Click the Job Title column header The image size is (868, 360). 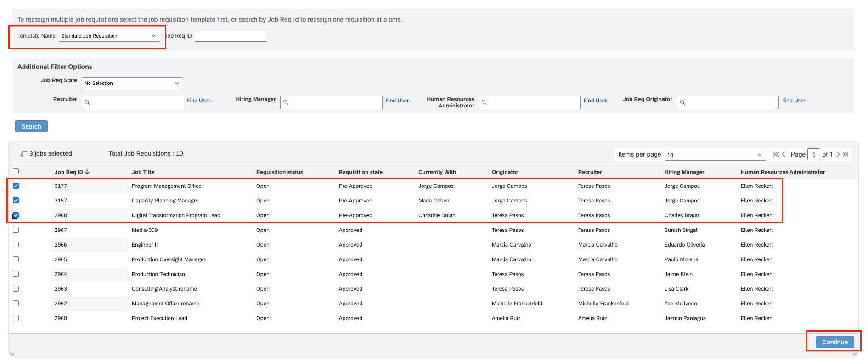[x=143, y=172]
